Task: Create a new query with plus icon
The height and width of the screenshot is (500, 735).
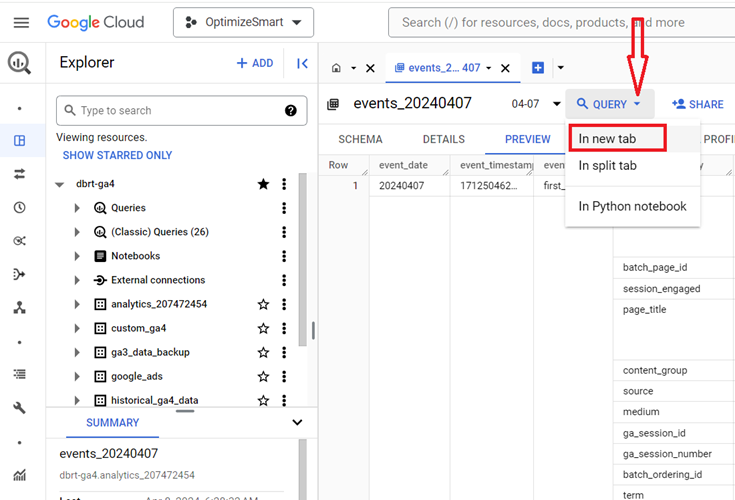Action: [538, 68]
